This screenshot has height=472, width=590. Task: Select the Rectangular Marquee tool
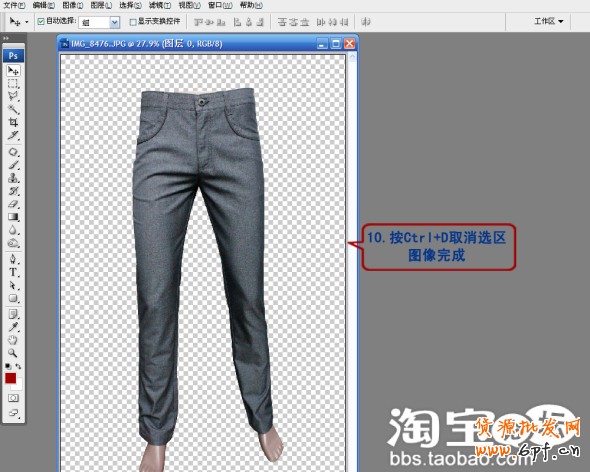14,84
